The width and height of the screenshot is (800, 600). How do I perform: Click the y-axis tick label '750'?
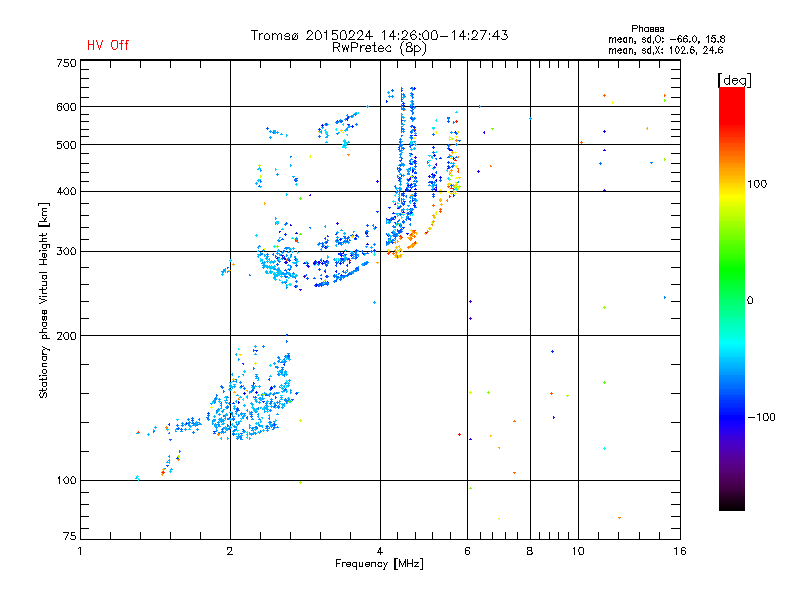pyautogui.click(x=67, y=63)
